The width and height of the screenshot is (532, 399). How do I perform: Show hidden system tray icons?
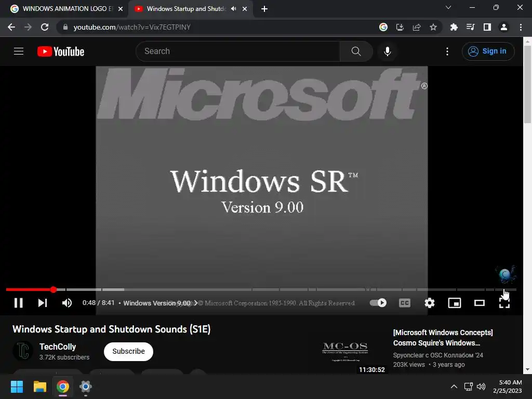click(x=454, y=387)
